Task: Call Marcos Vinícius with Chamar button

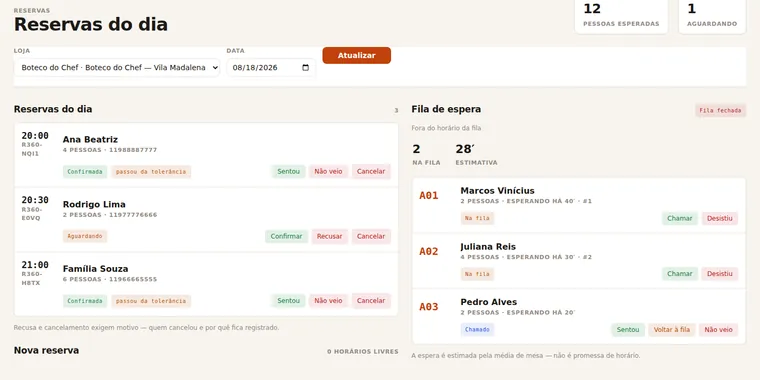Action: (680, 219)
